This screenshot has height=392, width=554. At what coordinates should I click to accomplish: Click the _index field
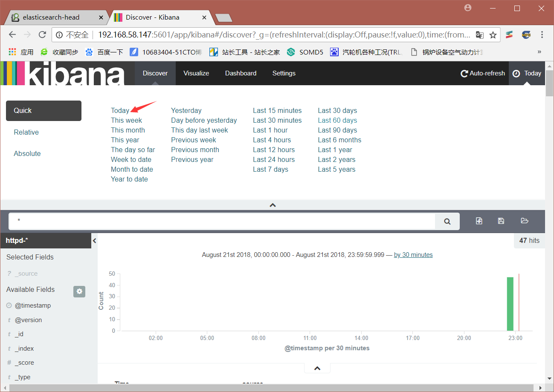coord(24,349)
